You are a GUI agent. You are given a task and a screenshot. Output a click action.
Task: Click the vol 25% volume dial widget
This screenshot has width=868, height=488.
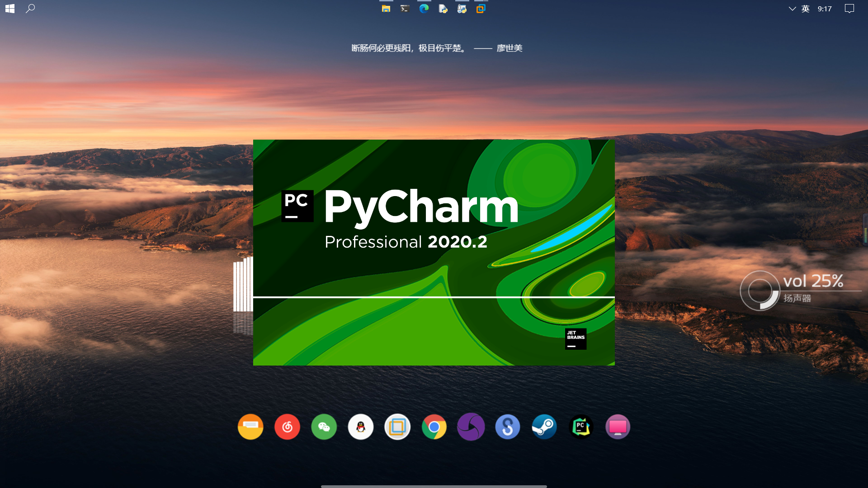click(760, 291)
